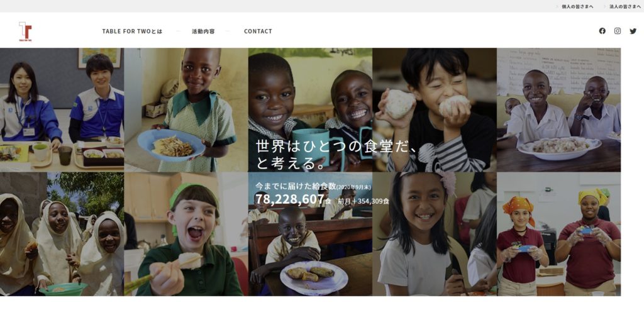Viewport: 644px width, 310px height.
Task: Select photo of girls in white hijabs
Action: point(62,234)
